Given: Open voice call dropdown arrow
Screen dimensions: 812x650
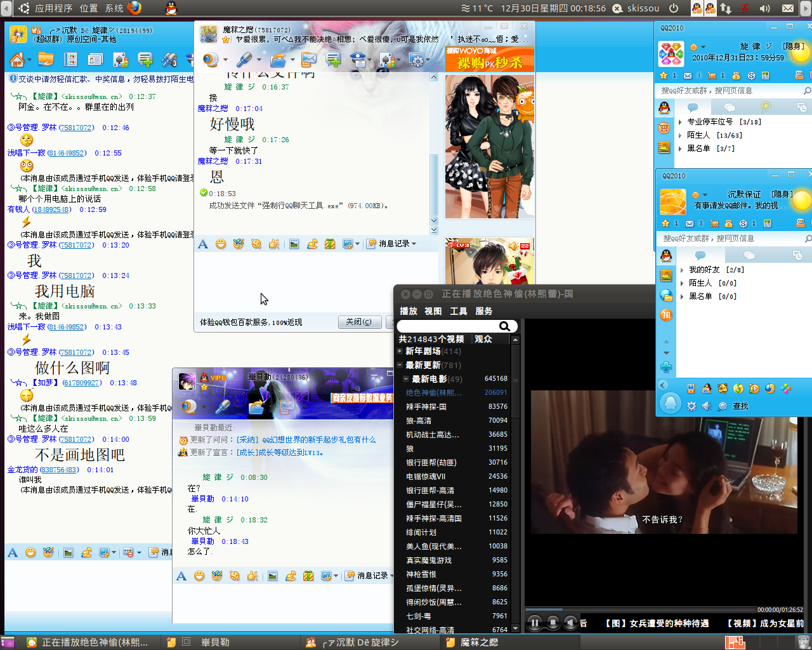Looking at the screenshot, I should (x=259, y=60).
